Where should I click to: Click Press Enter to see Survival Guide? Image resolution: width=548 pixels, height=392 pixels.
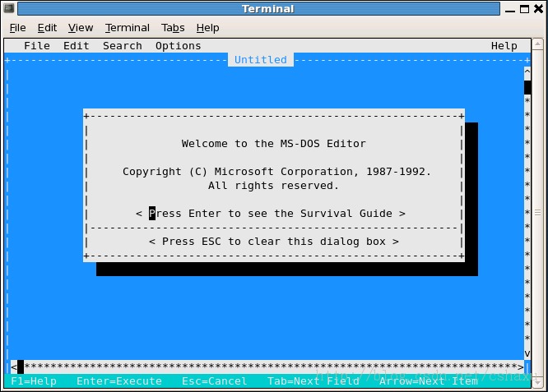(x=271, y=214)
